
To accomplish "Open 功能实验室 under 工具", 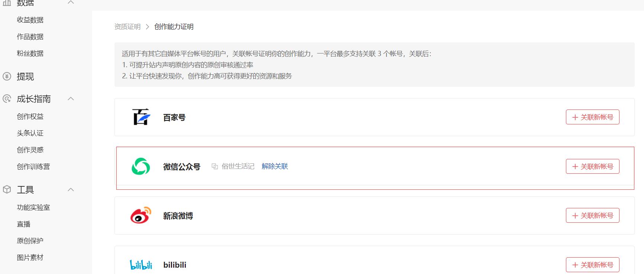I will [x=33, y=208].
